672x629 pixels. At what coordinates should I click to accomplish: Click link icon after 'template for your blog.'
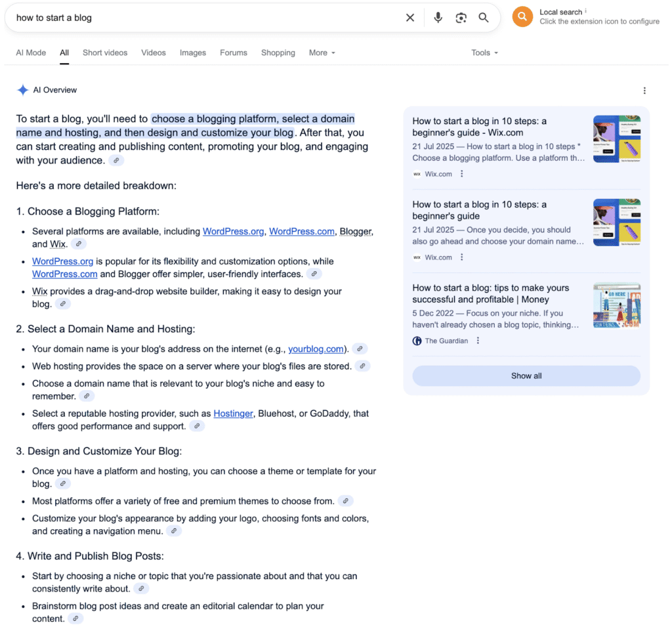tap(62, 484)
